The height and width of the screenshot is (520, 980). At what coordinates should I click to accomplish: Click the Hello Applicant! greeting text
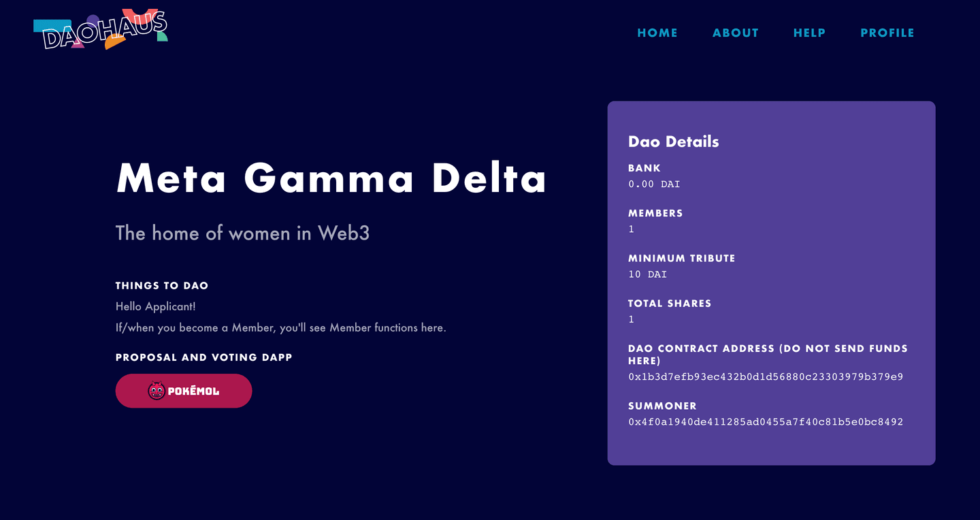[156, 307]
